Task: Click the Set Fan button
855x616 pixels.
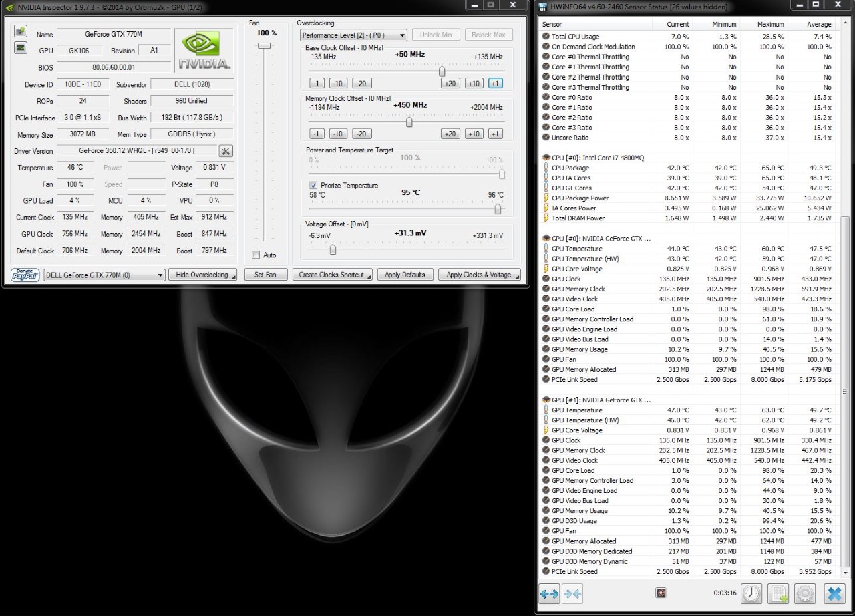Action: click(265, 275)
